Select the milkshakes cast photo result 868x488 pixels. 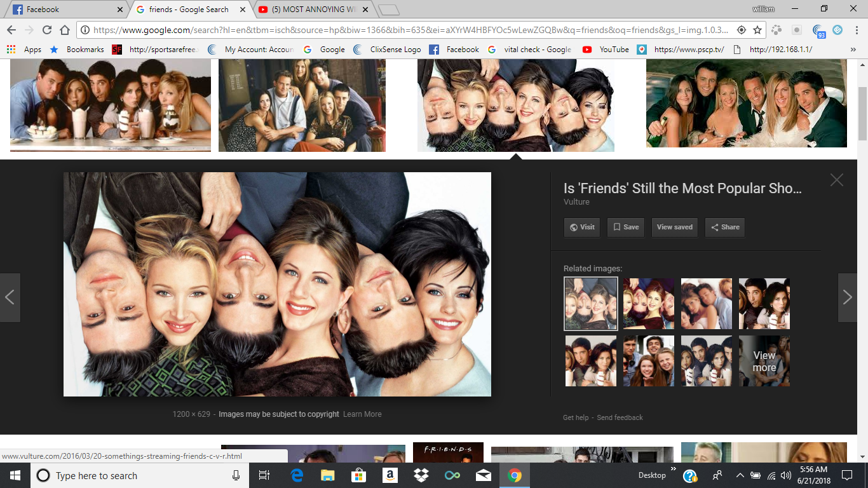pos(111,105)
